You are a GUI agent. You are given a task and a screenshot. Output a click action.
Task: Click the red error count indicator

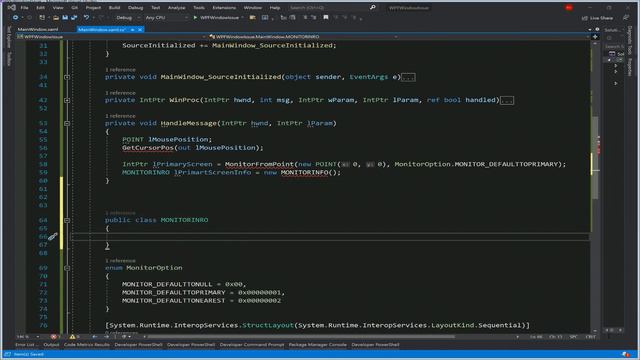[x=56, y=337]
